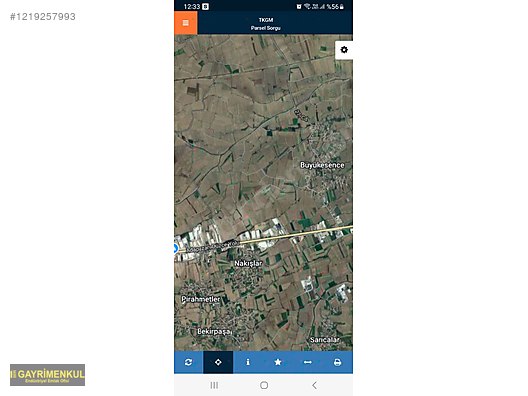Click the Pirahmetler map label

click(201, 299)
